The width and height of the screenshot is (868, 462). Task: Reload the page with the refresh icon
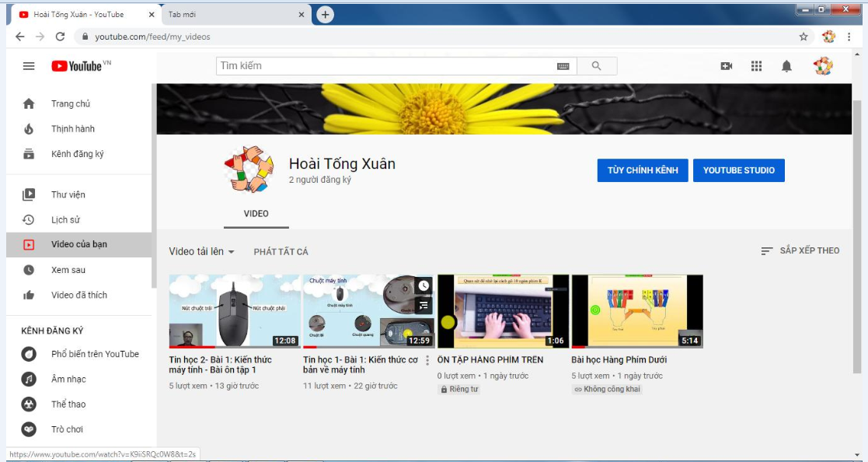(61, 37)
